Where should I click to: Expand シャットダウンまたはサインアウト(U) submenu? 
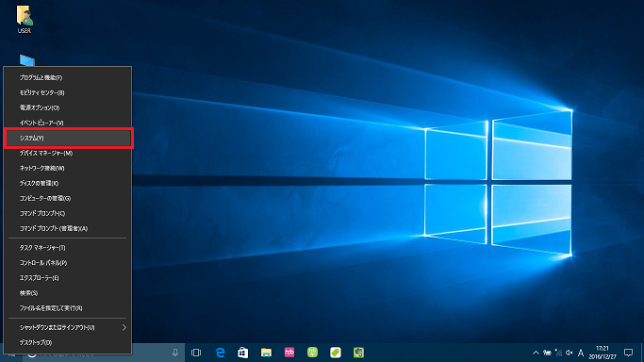tap(68, 327)
